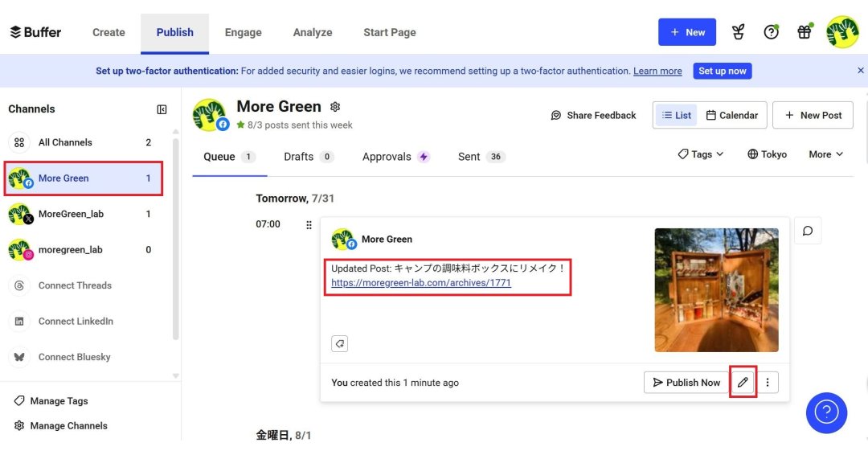Viewport: 868px width, 455px height.
Task: Click the More Green channel avatar in header
Action: (x=211, y=115)
